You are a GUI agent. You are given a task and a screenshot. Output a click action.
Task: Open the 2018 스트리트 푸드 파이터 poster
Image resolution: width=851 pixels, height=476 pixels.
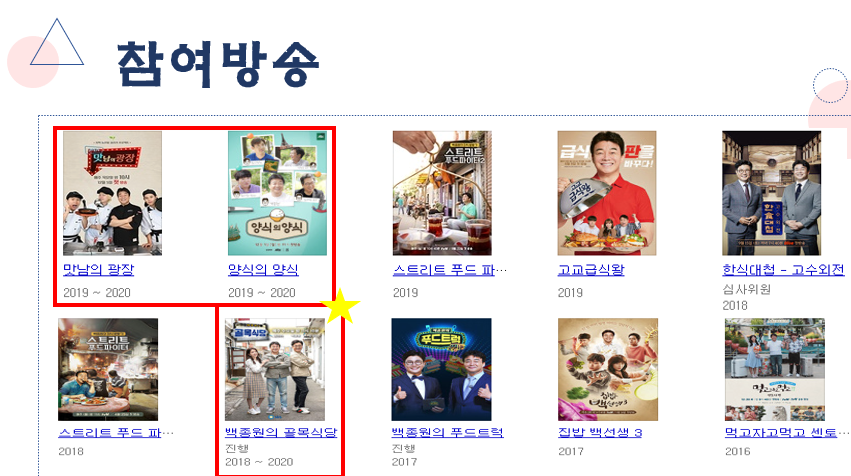tap(108, 369)
